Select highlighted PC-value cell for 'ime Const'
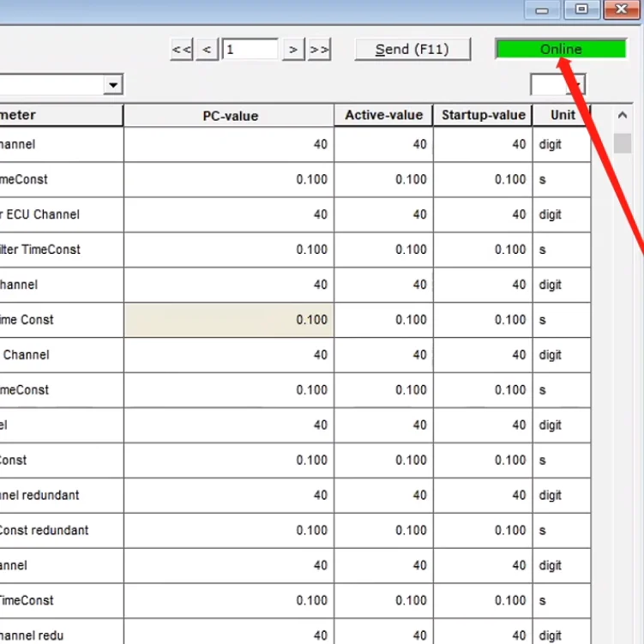The image size is (644, 644). 229,320
